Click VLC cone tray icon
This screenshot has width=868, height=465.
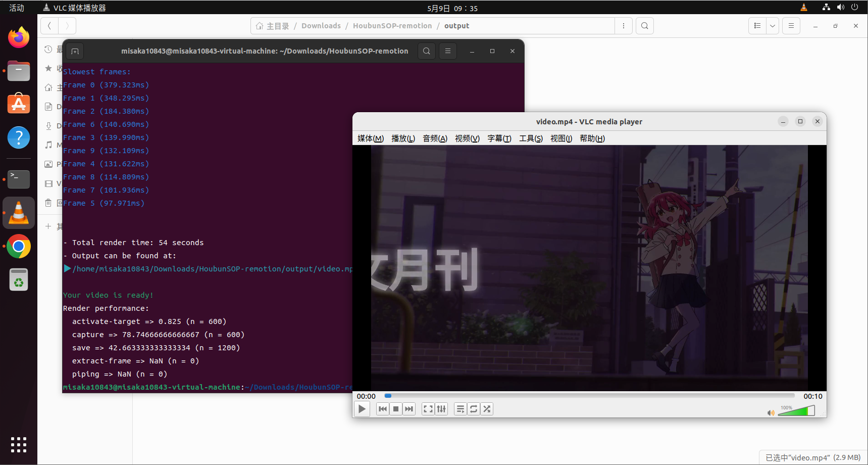point(804,7)
